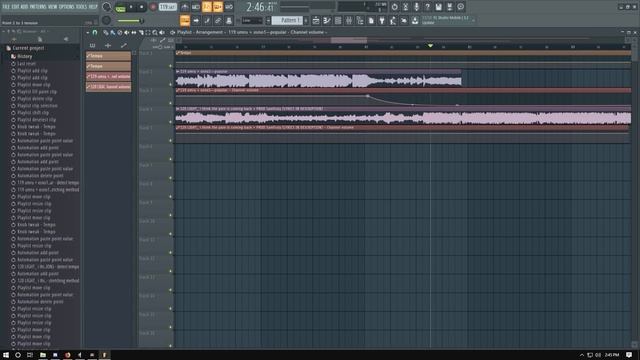The width and height of the screenshot is (640, 360).
Task: Select the 120 LIGHT volume clip in picker
Action: tap(109, 87)
